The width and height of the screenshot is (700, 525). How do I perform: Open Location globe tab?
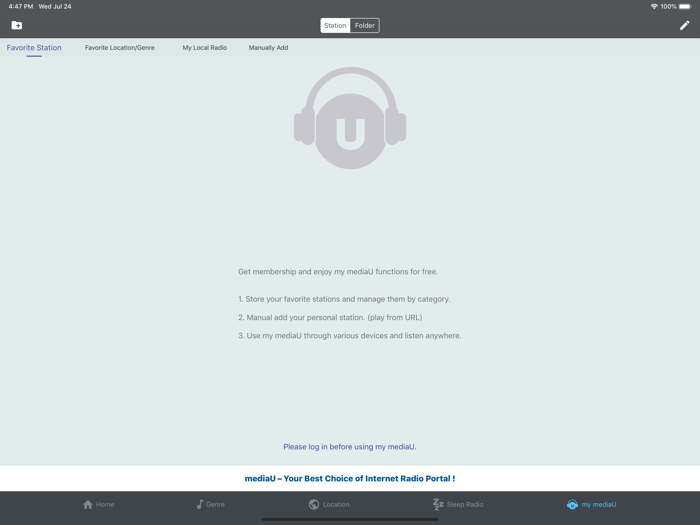[x=329, y=504]
